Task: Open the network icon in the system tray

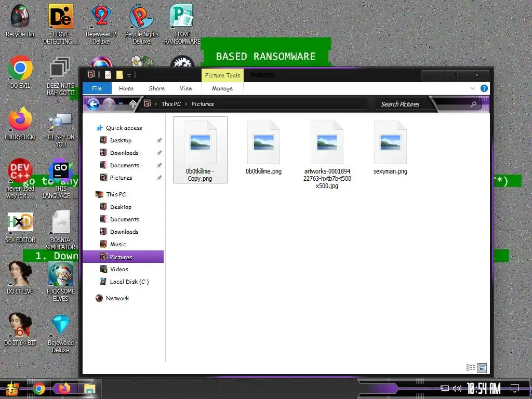Action: pos(445,389)
